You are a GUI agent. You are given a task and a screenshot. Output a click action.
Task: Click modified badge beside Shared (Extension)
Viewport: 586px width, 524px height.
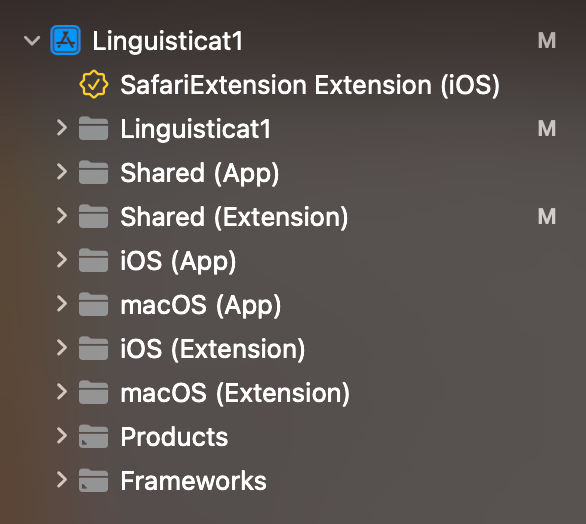(546, 216)
